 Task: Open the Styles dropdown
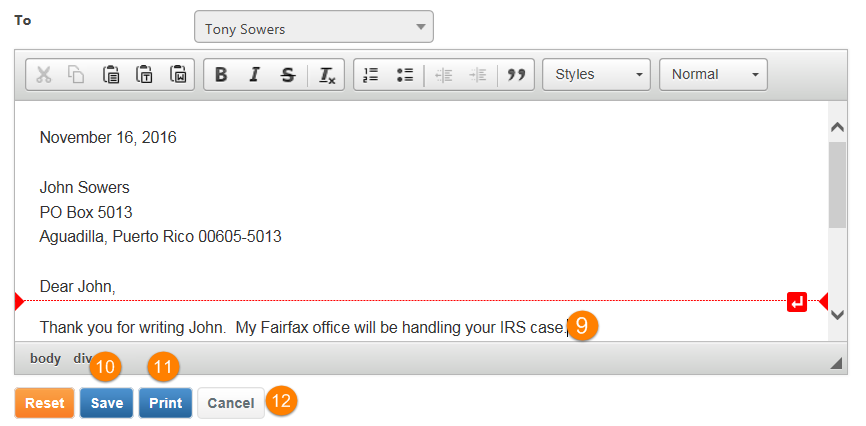pos(596,75)
